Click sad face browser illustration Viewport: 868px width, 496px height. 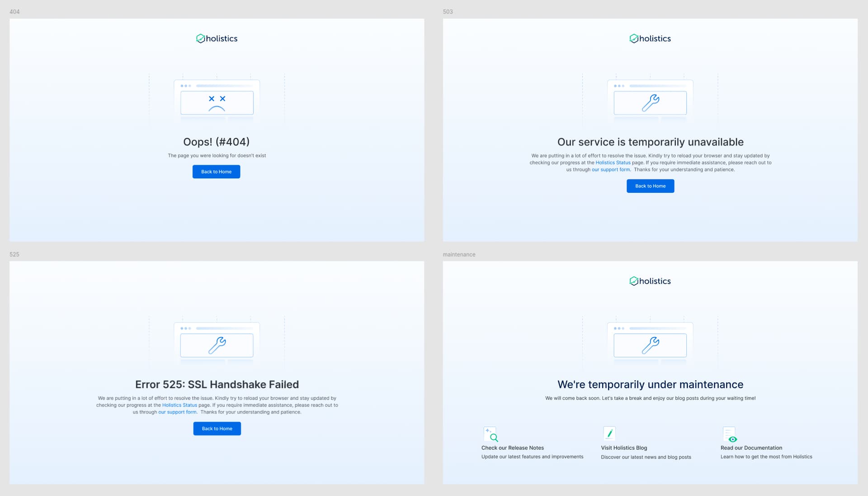tap(217, 102)
